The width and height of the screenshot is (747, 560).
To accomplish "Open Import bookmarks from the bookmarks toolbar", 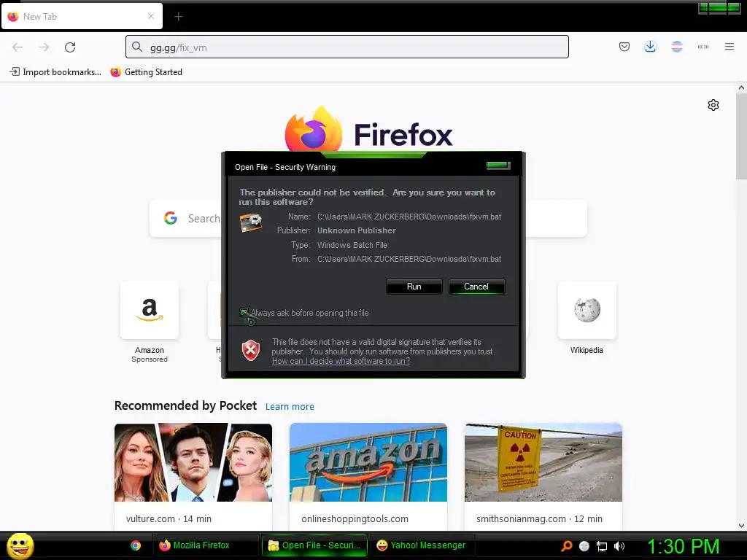I will point(55,72).
